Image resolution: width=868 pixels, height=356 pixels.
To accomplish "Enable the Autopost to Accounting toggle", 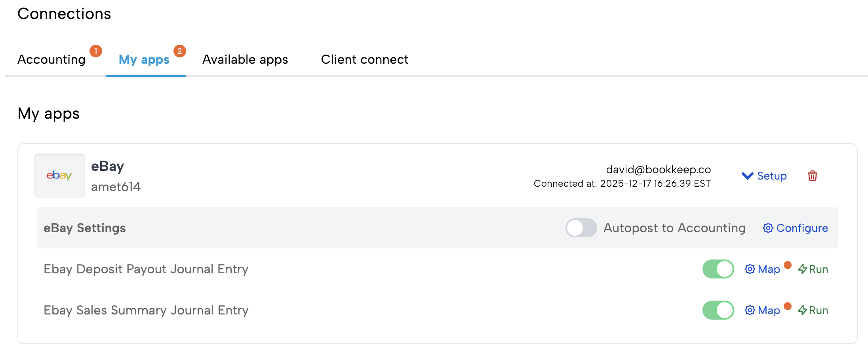I will click(x=581, y=228).
